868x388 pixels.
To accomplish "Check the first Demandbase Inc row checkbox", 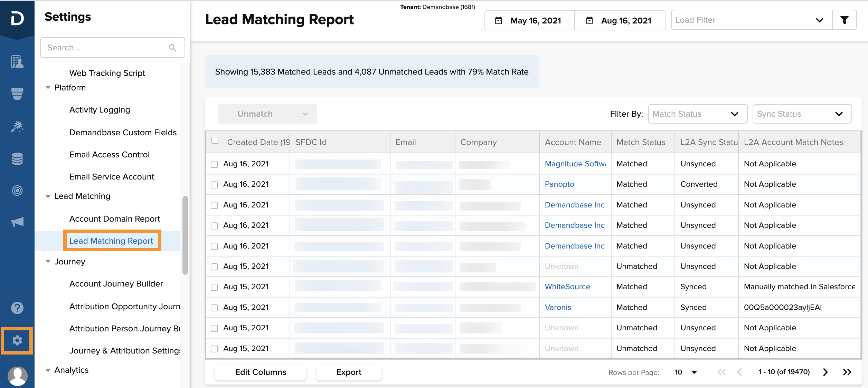I will click(214, 205).
